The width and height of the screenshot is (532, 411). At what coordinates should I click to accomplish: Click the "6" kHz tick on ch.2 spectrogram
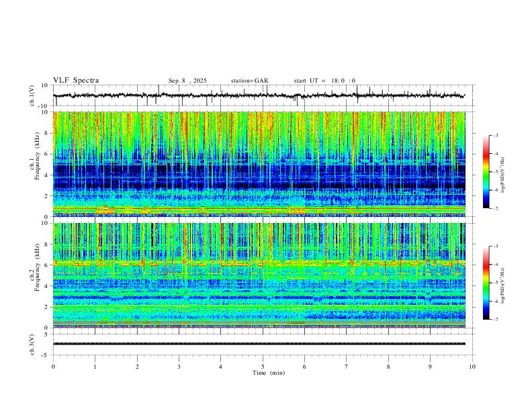46,265
